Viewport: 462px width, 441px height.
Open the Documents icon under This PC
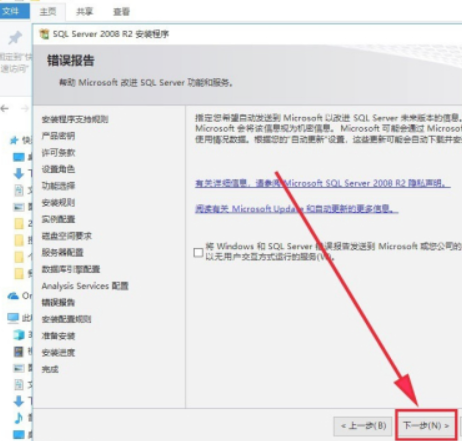coord(19,385)
